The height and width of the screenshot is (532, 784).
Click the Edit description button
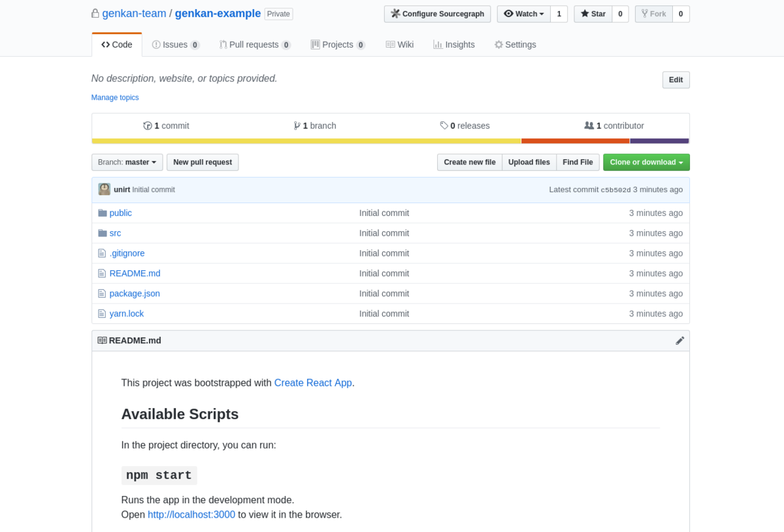pyautogui.click(x=676, y=80)
